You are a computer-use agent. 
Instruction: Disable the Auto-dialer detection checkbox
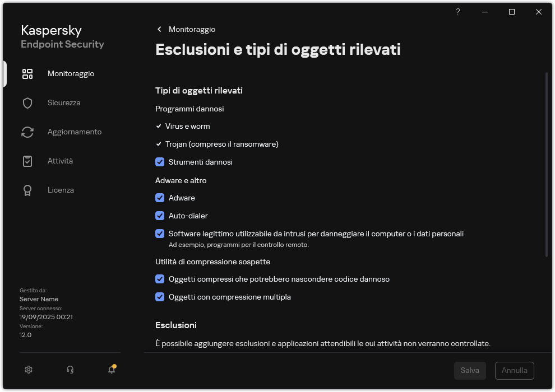[x=160, y=216]
